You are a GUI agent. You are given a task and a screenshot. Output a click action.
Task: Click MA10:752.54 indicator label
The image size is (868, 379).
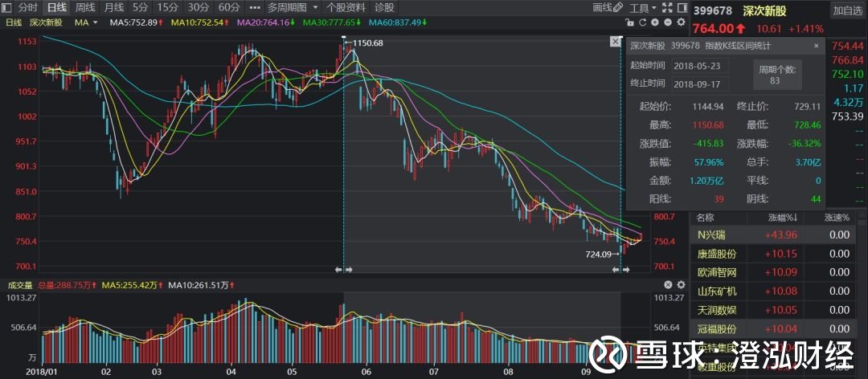(x=200, y=22)
